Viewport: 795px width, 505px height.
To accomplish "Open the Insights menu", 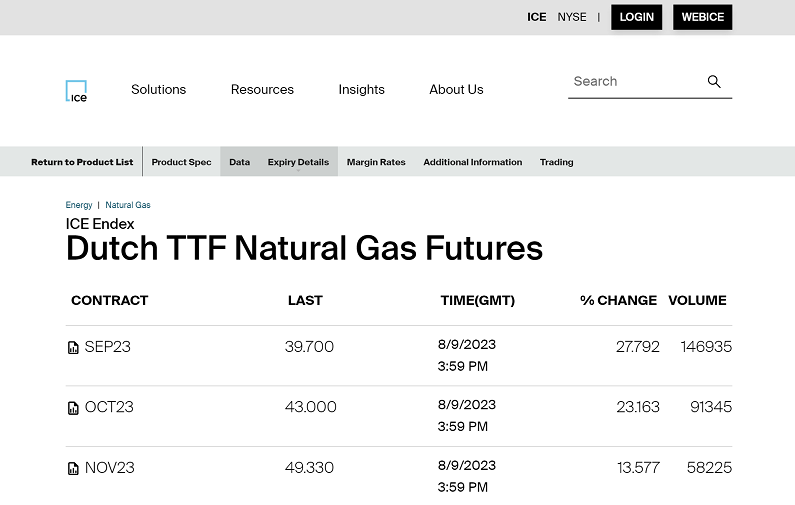I will 361,90.
